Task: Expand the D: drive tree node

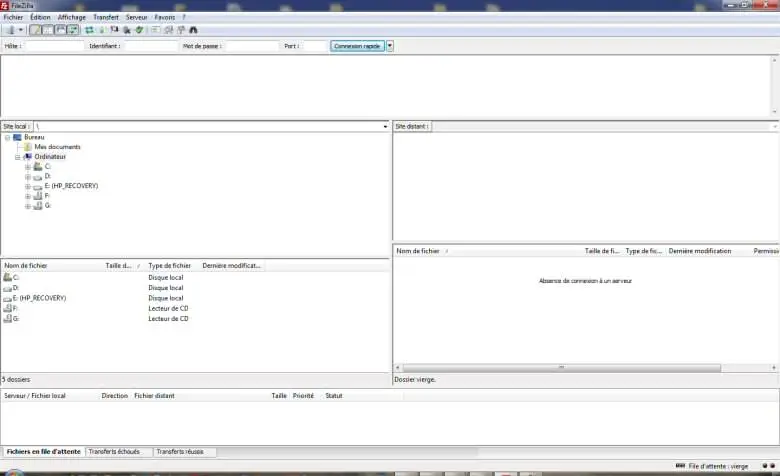Action: 28,177
